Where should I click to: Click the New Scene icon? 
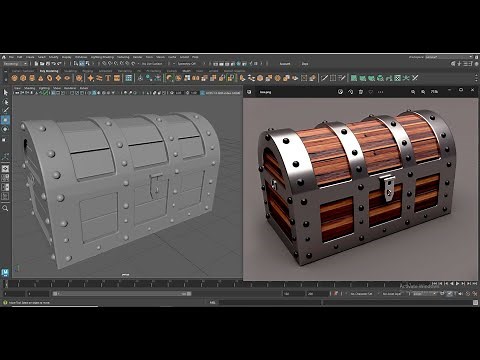coord(36,63)
